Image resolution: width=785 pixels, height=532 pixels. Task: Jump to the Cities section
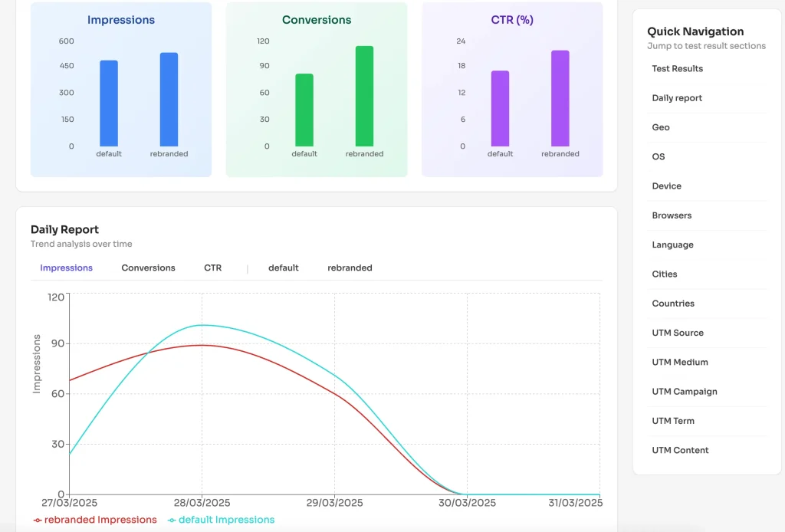(x=665, y=274)
